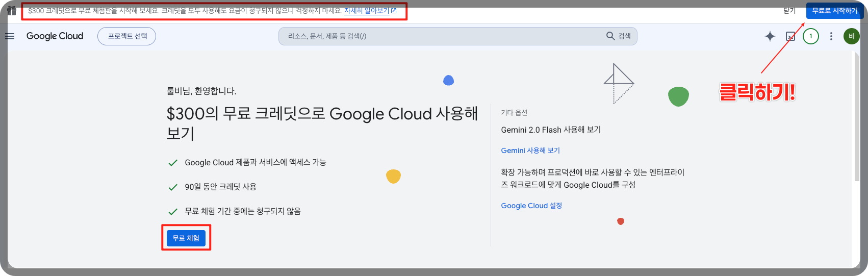Click the 검색 label in the search bar
This screenshot has width=868, height=276.
pos(625,36)
